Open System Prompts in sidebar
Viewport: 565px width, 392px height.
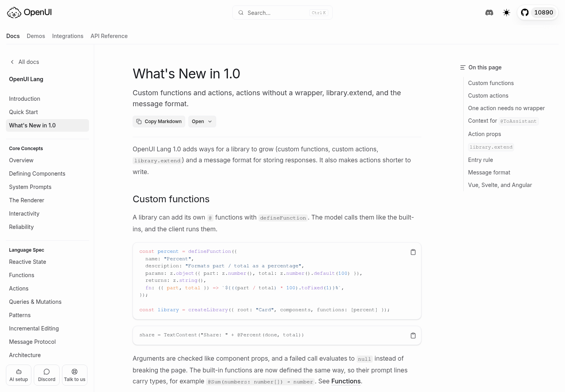pos(47,187)
